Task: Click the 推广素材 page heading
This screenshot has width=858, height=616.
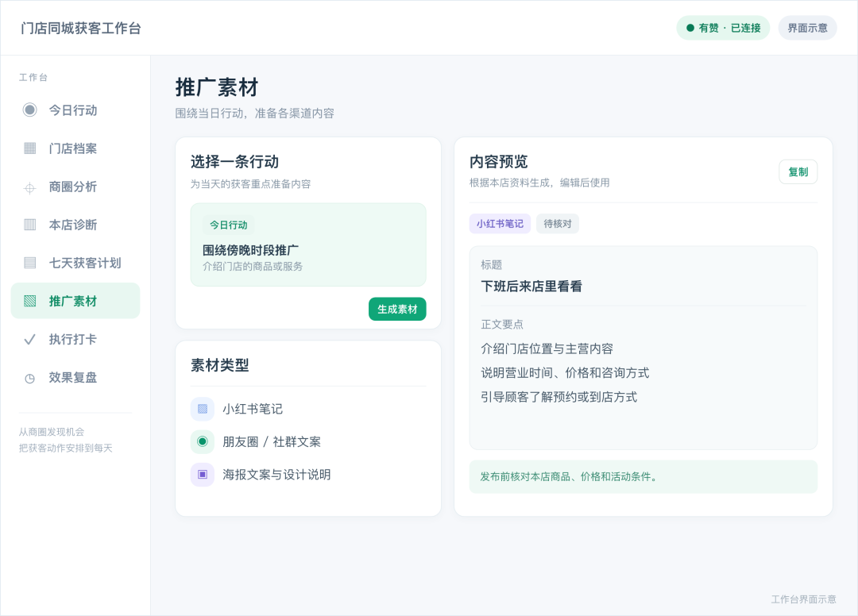Action: tap(217, 87)
